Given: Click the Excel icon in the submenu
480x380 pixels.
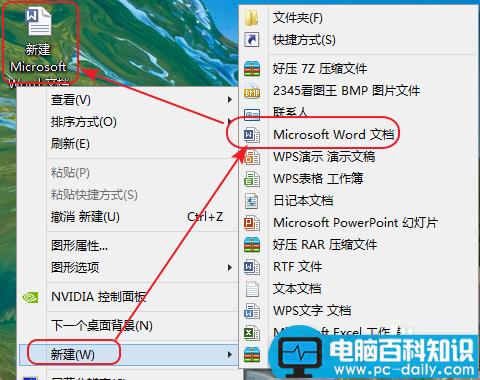Looking at the screenshot, I should click(x=252, y=333).
